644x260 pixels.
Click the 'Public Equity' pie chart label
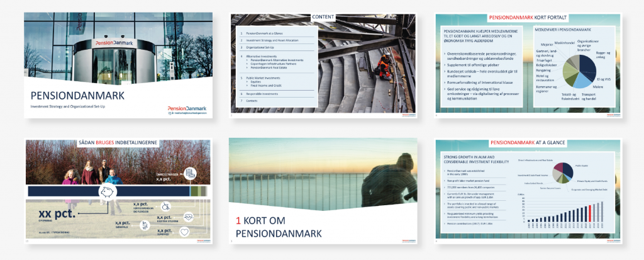[581, 166]
